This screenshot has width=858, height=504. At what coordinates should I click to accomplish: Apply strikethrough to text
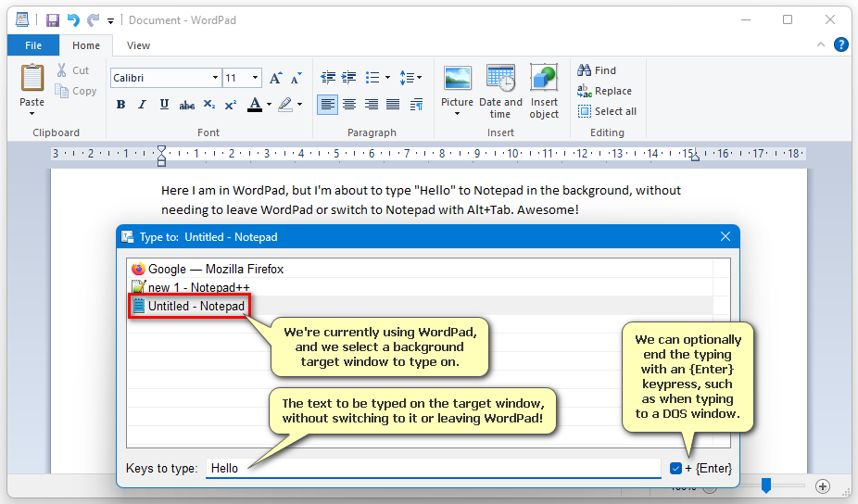pos(186,105)
